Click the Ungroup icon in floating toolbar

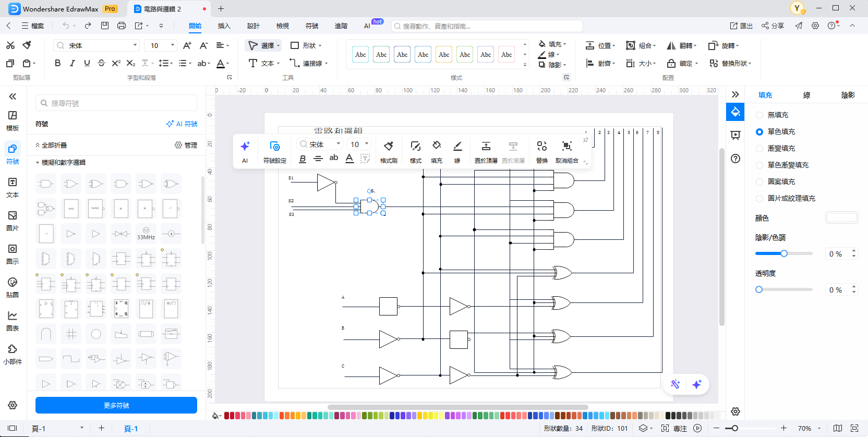[566, 147]
